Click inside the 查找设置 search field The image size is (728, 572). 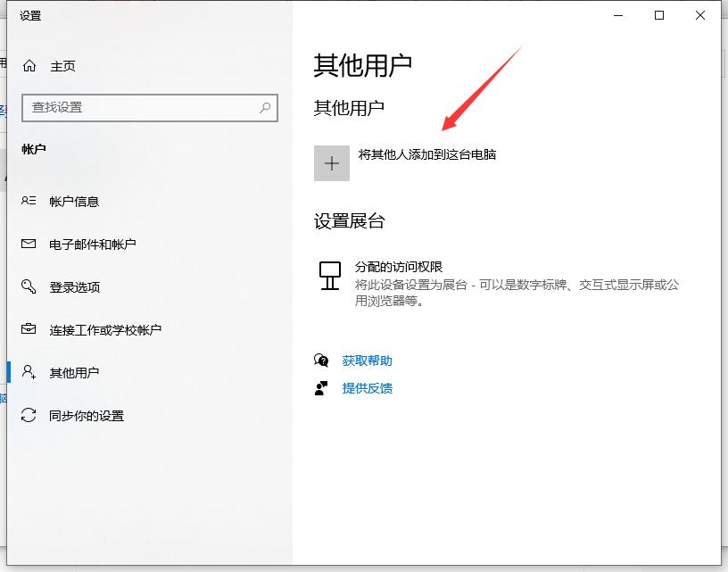tap(134, 108)
